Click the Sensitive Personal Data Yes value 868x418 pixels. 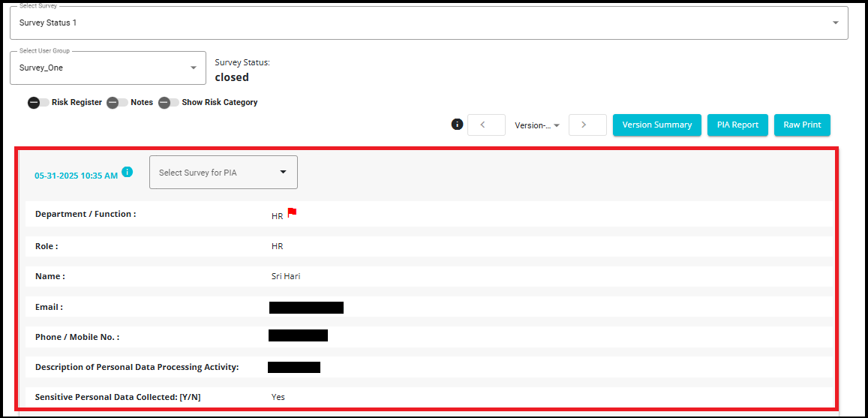(x=278, y=397)
